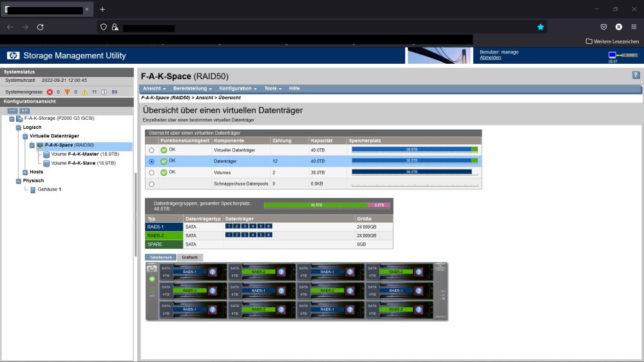Screen dimensions: 644x362
Task: Click the site security padlock icon
Action: coord(115,27)
